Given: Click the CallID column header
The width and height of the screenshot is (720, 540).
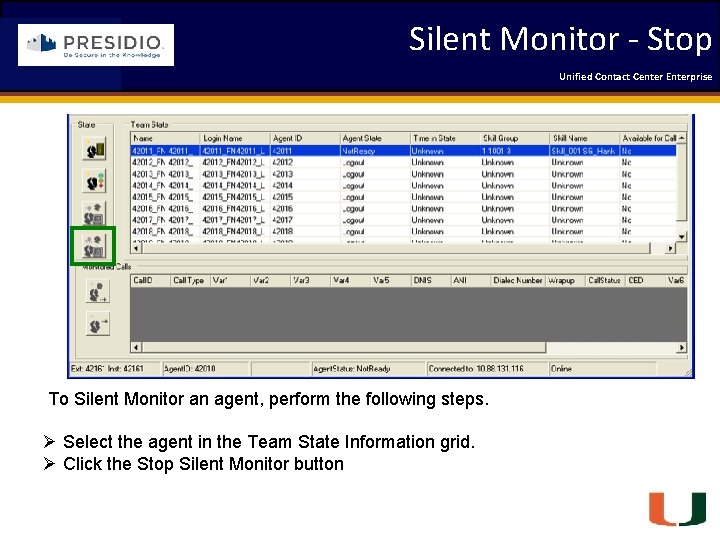Looking at the screenshot, I should (x=150, y=281).
